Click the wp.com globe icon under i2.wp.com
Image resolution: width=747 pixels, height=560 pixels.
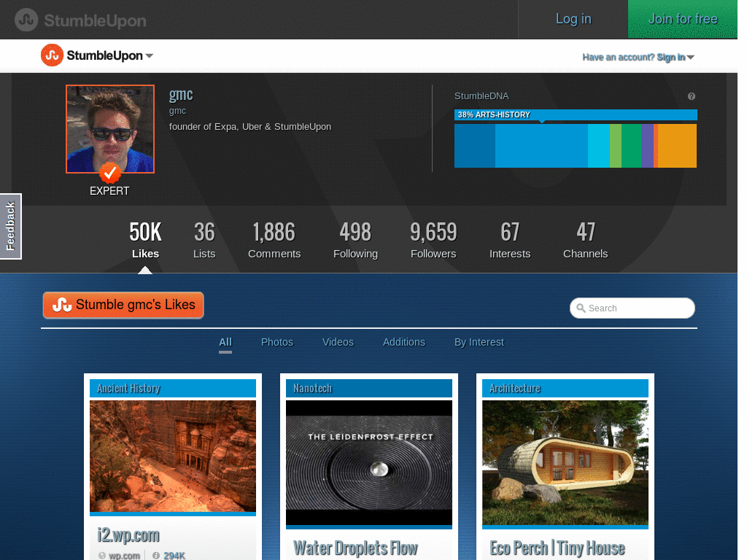pyautogui.click(x=103, y=556)
